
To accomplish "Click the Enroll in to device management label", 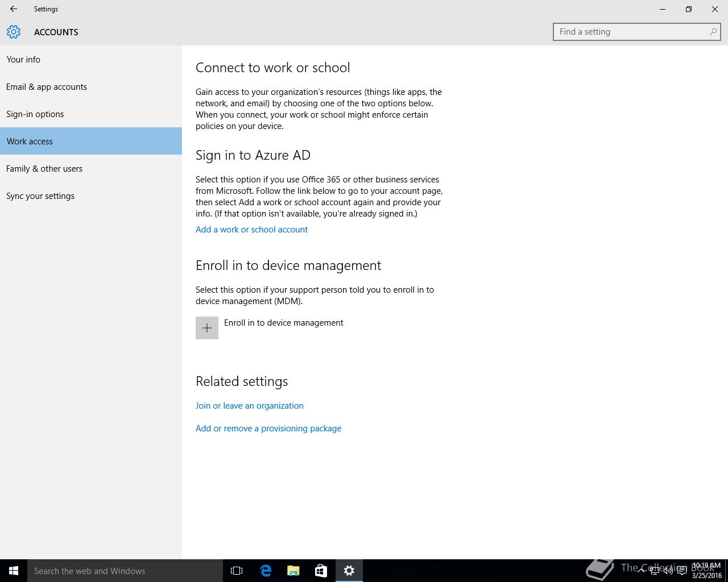I will (284, 323).
